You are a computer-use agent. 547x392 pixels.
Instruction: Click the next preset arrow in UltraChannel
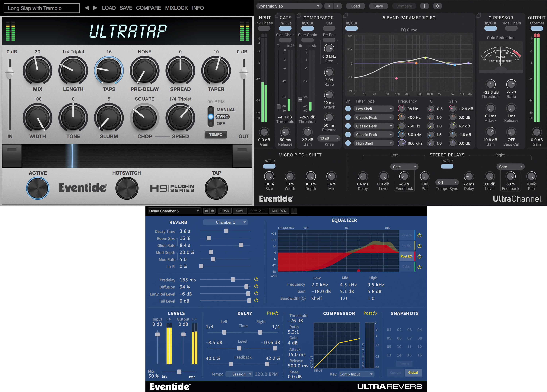337,6
